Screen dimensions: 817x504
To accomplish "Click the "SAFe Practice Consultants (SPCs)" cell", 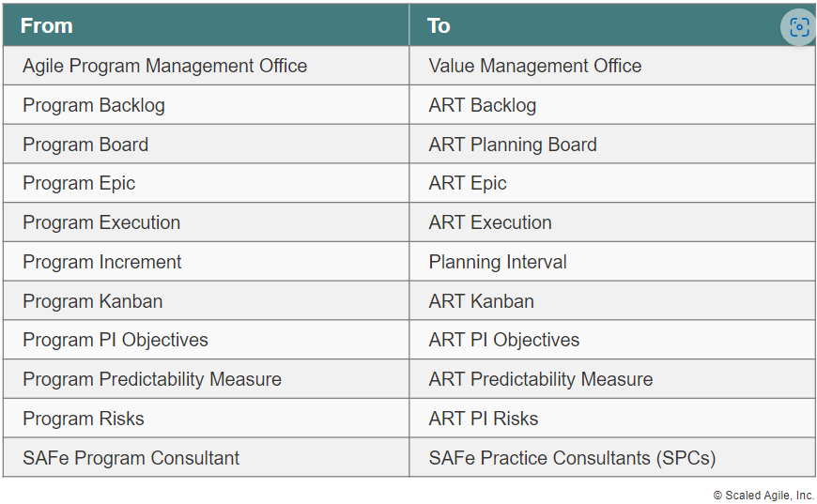I will [x=572, y=459].
